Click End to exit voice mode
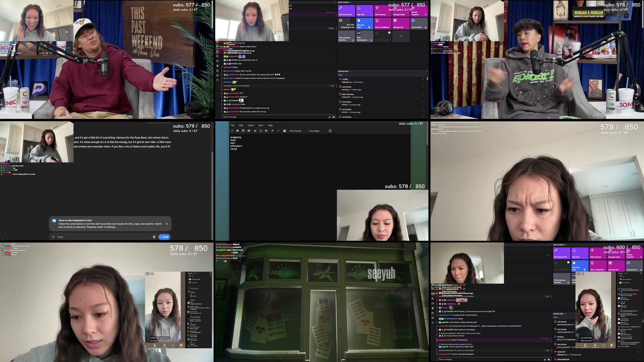Viewport: 644px width, 362px height. pos(164,237)
